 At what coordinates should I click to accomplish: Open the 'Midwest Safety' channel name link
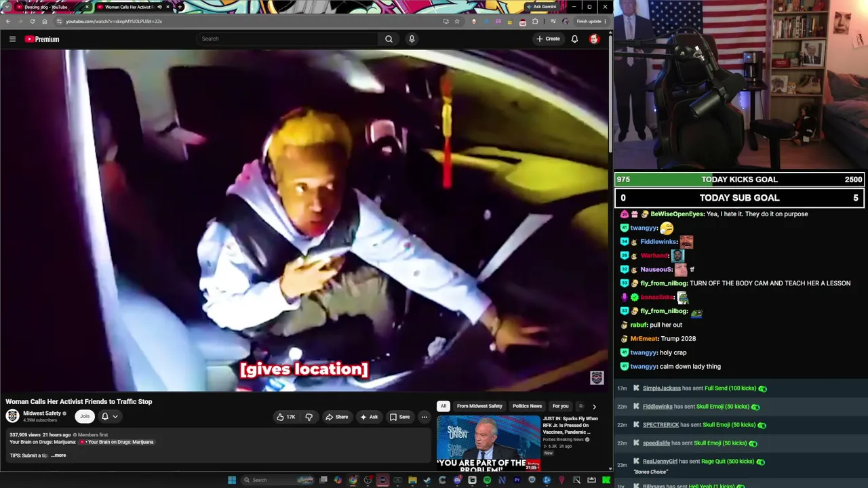pyautogui.click(x=42, y=413)
